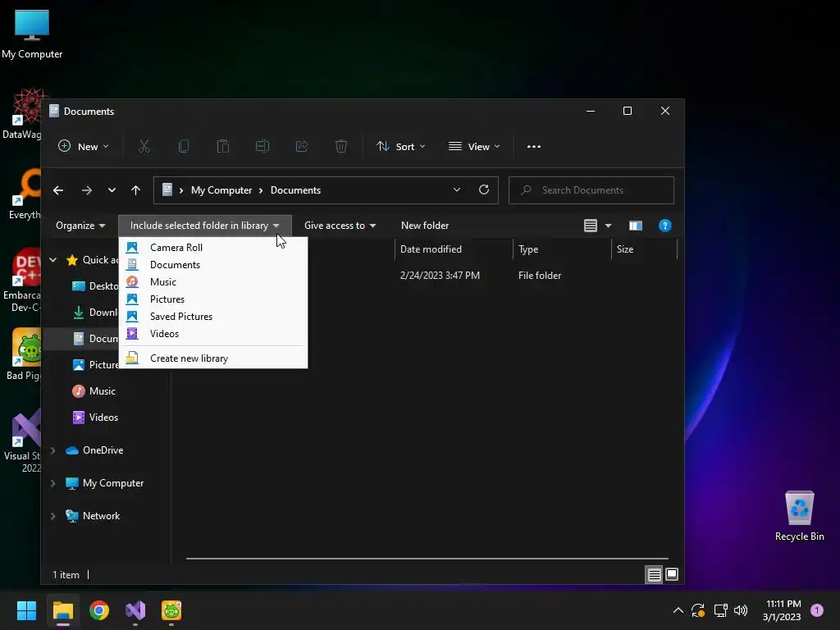Click the Paste clipboard icon
Image resolution: width=840 pixels, height=630 pixels.
[x=223, y=146]
